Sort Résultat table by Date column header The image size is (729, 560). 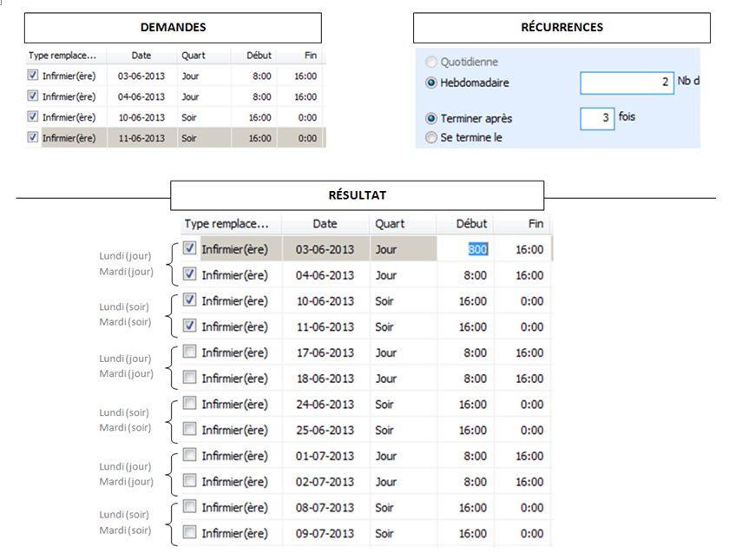tap(325, 224)
